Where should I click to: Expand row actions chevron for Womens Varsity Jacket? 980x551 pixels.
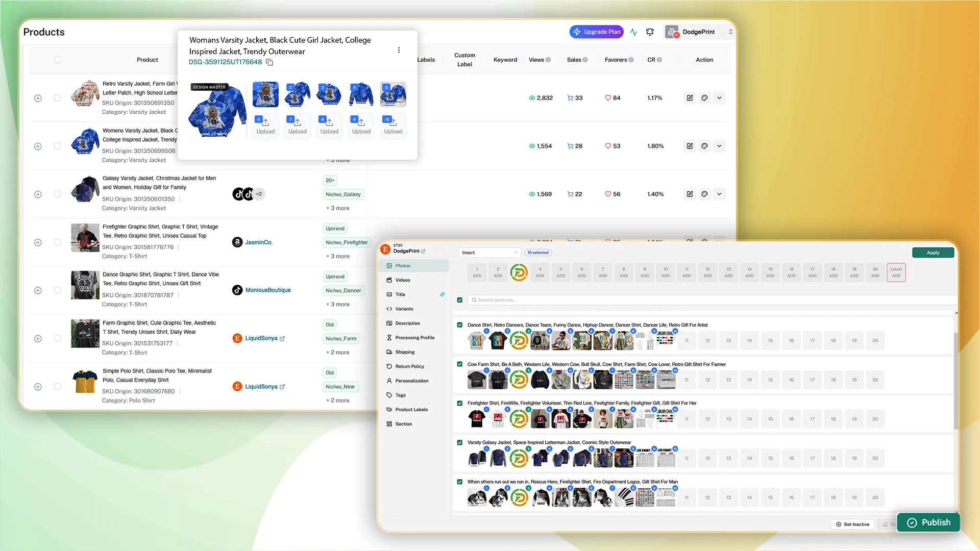719,146
